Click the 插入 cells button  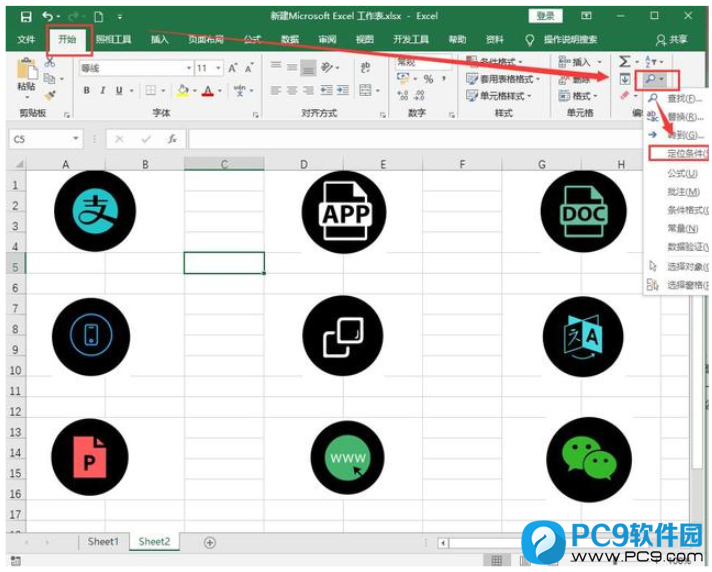click(580, 62)
